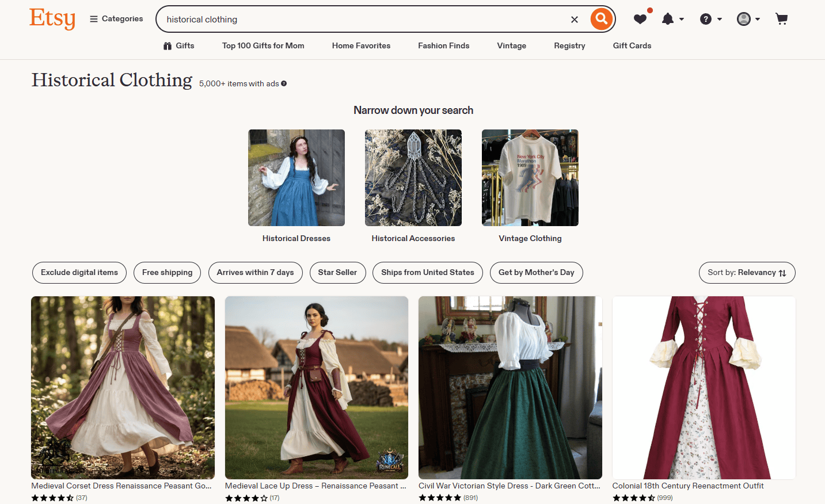Open the shopping cart
Viewport: 825px width, 504px height.
781,19
